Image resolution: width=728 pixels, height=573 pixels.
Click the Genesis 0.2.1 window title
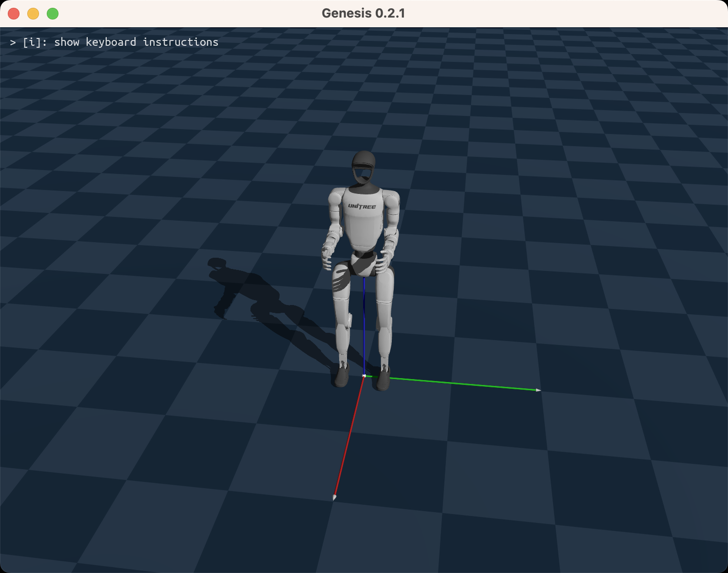click(x=364, y=13)
